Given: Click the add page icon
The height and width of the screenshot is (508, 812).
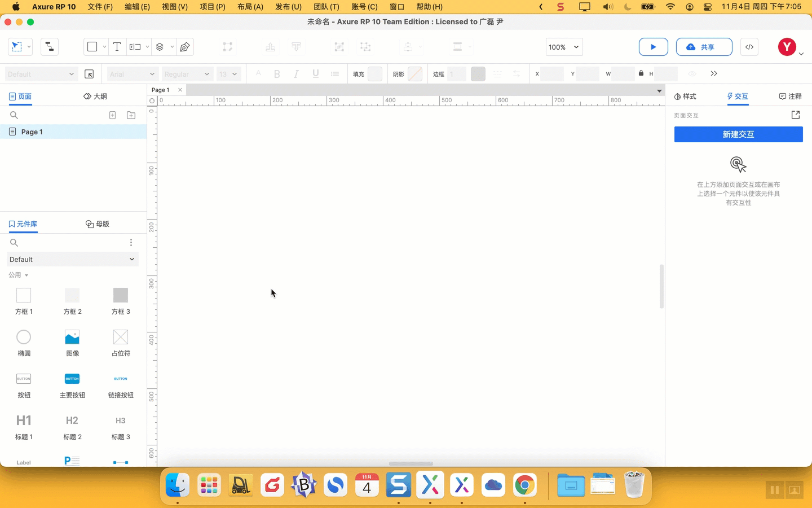Looking at the screenshot, I should pyautogui.click(x=112, y=115).
